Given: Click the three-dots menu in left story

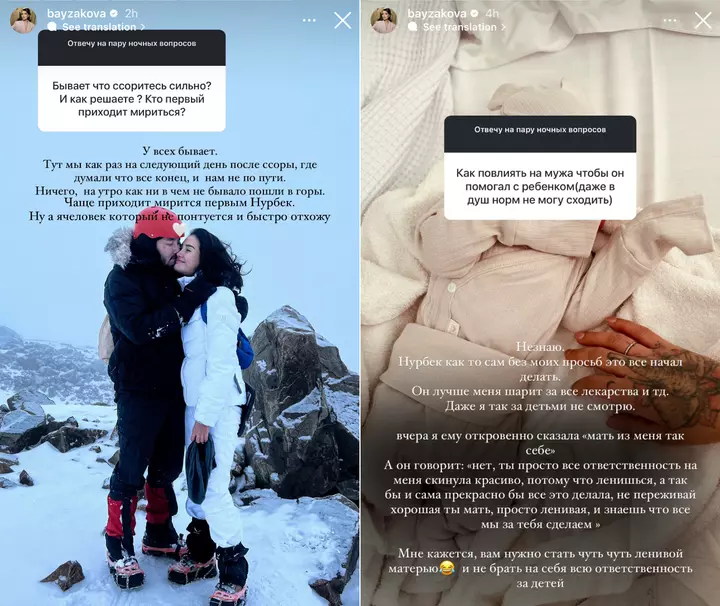Looking at the screenshot, I should tap(309, 20).
